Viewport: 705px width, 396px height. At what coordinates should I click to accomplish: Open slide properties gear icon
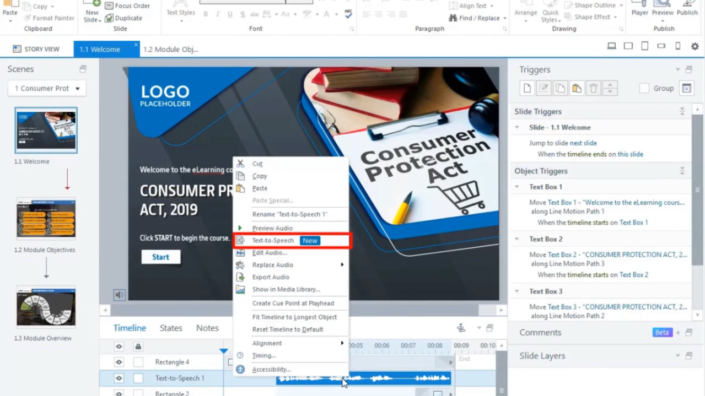pos(695,46)
